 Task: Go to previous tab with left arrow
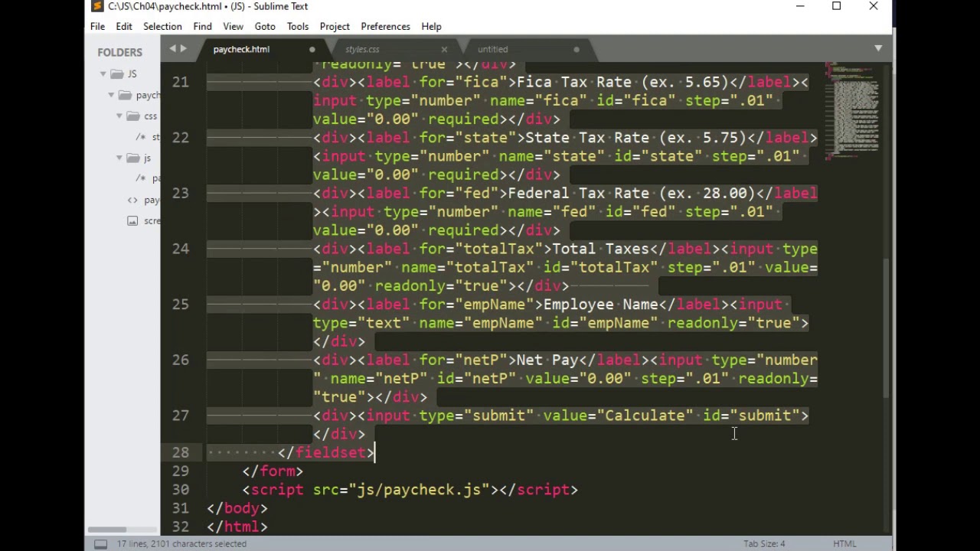click(173, 49)
